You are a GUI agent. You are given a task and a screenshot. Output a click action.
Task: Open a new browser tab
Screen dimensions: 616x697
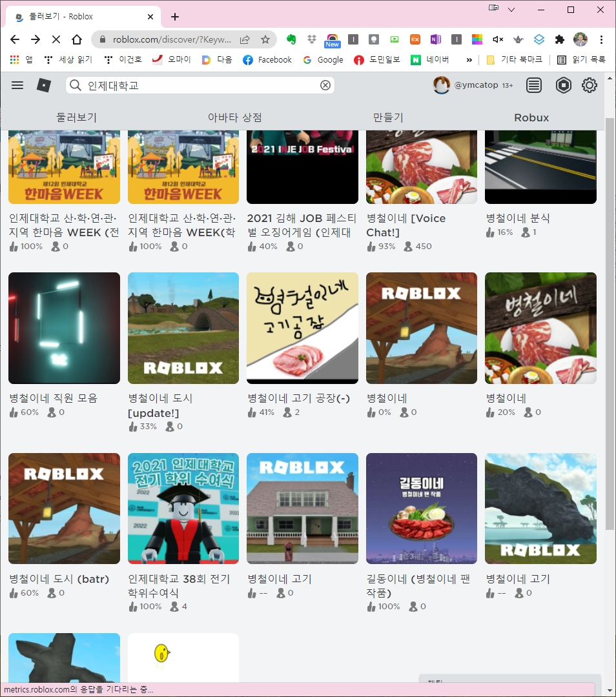point(175,17)
